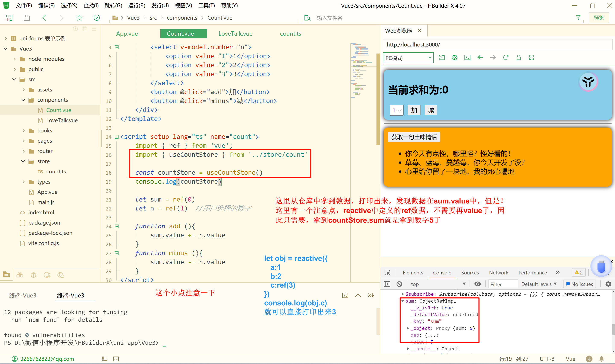The image size is (615, 364).
Task: Click the 获取一句土味情话 button
Action: 414,137
